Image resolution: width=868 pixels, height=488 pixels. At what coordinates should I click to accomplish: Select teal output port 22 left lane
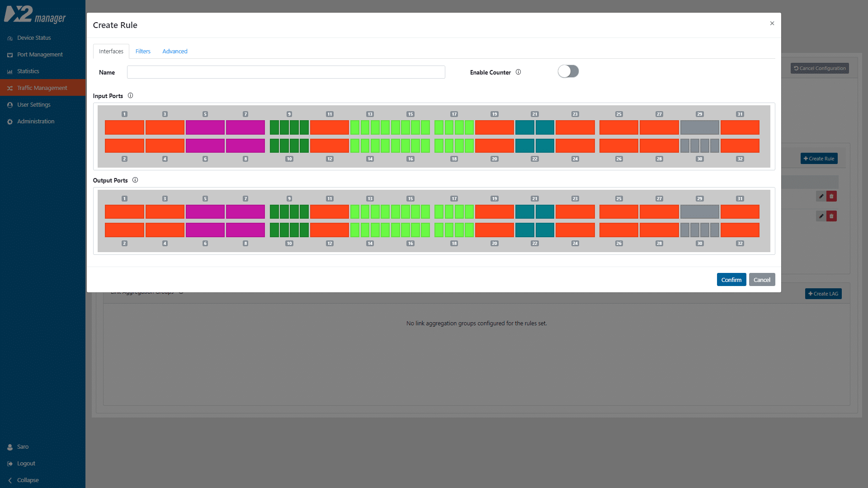(x=524, y=230)
